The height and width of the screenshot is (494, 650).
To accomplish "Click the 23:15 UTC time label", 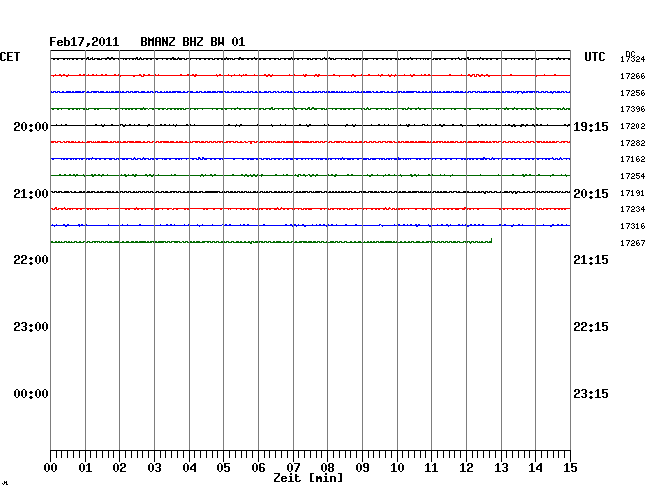I will 591,394.
